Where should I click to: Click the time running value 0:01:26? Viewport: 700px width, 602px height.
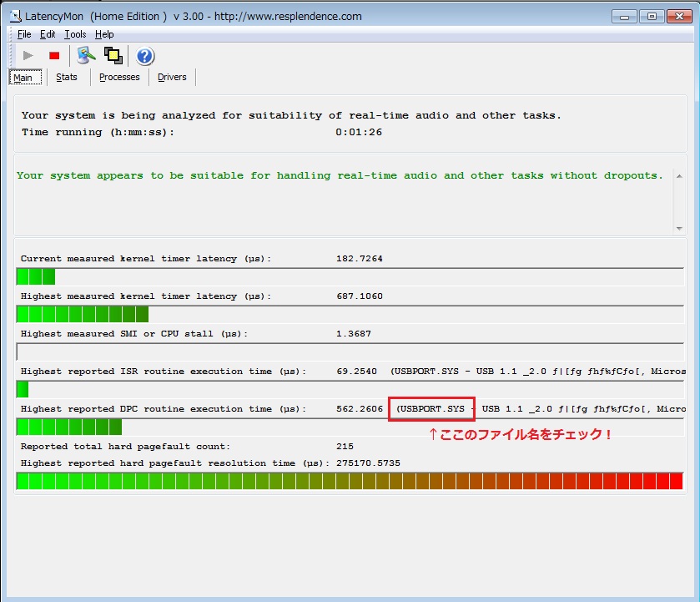coord(359,132)
